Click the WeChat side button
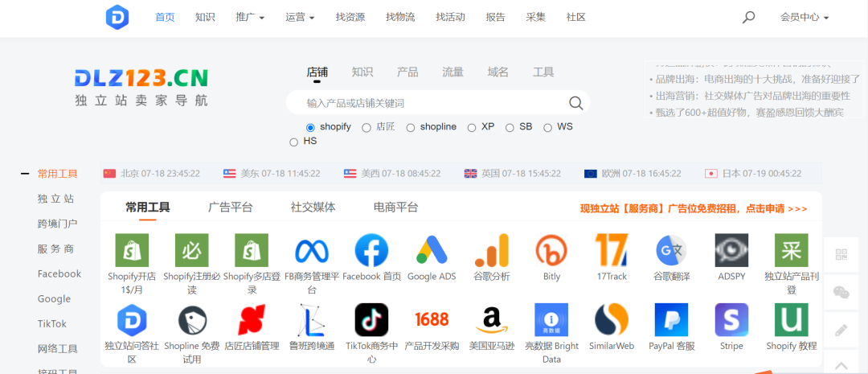Image resolution: width=868 pixels, height=374 pixels. click(841, 292)
